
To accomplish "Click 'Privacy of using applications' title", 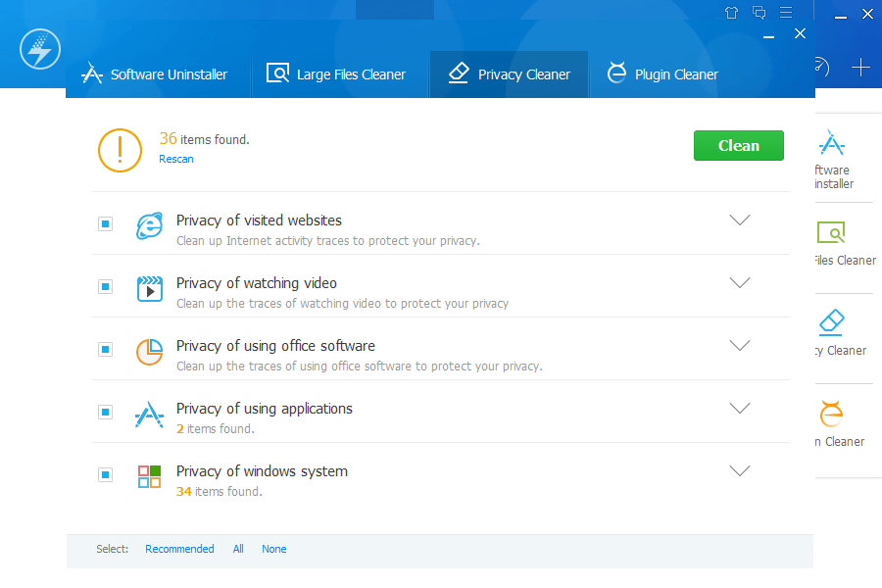I will coord(265,409).
